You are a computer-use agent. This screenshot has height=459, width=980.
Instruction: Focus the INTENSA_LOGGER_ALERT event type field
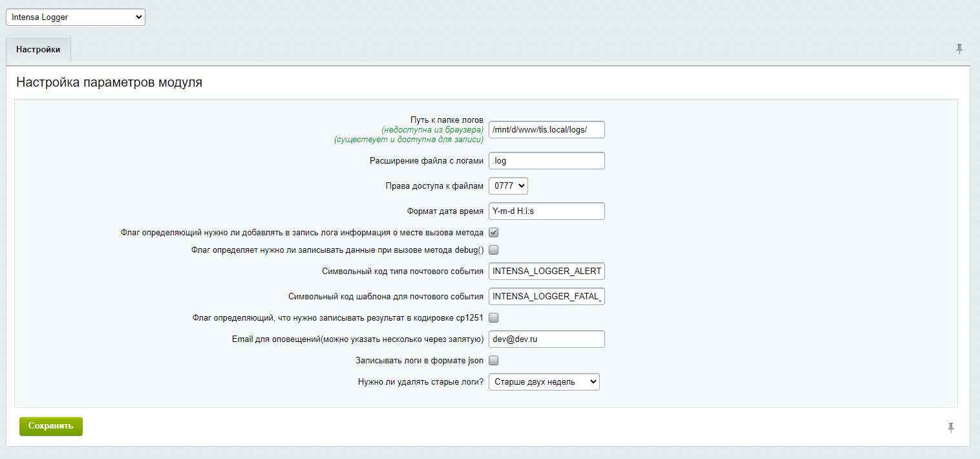tap(546, 271)
